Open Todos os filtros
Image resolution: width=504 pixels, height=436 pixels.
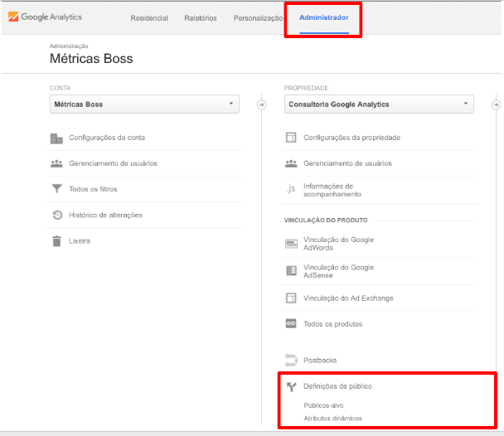pyautogui.click(x=93, y=189)
